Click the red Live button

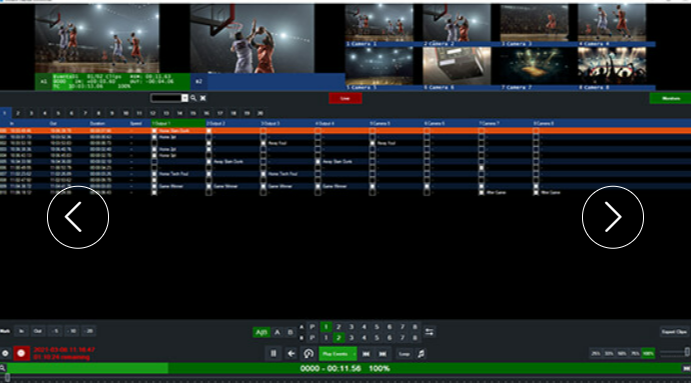[x=345, y=98]
